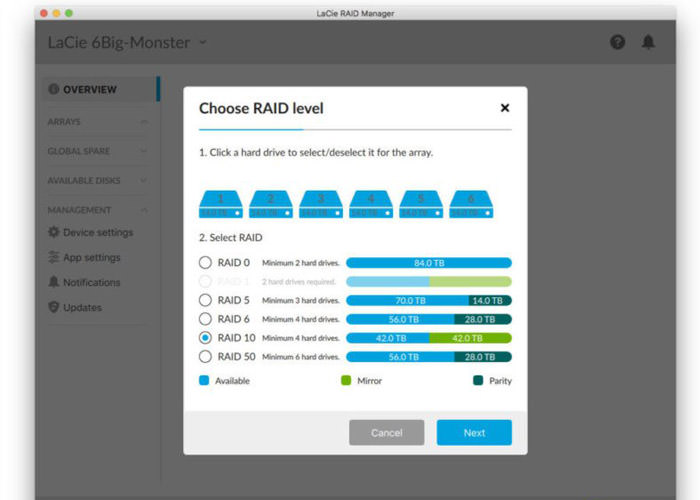
Task: Expand the Available Disks section chevron
Action: [144, 180]
